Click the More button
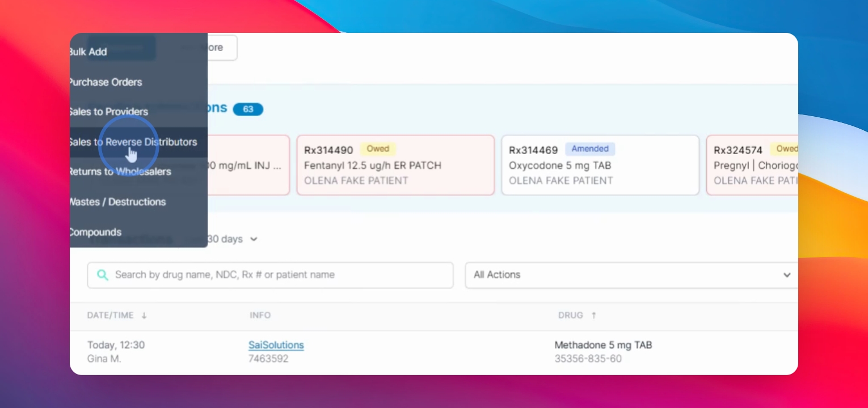Screen dimensions: 868x408 coord(222,48)
